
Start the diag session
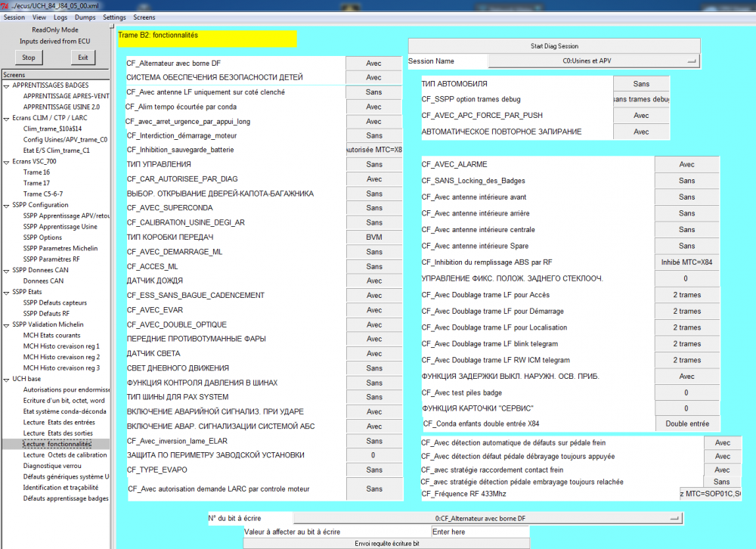tap(554, 46)
